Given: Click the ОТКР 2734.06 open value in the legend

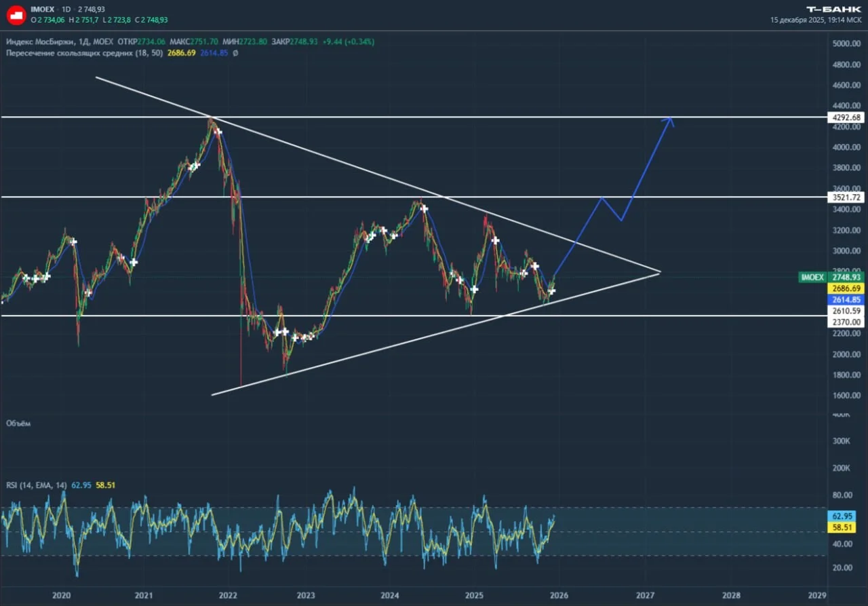Looking at the screenshot, I should (x=142, y=42).
